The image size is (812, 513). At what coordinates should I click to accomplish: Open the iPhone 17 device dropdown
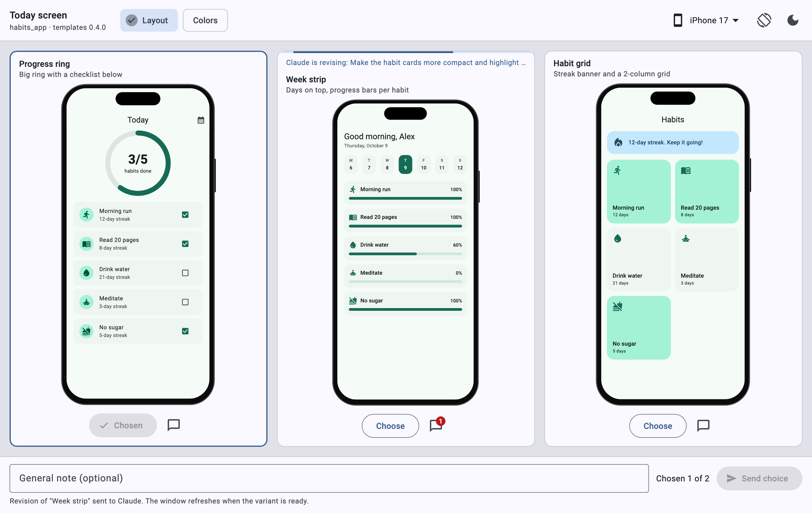click(714, 20)
